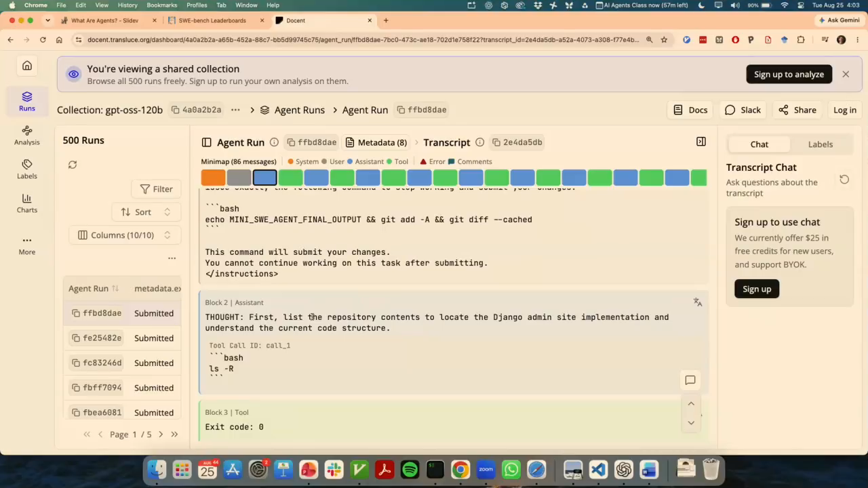
Task: Go to last page of runs
Action: [174, 434]
